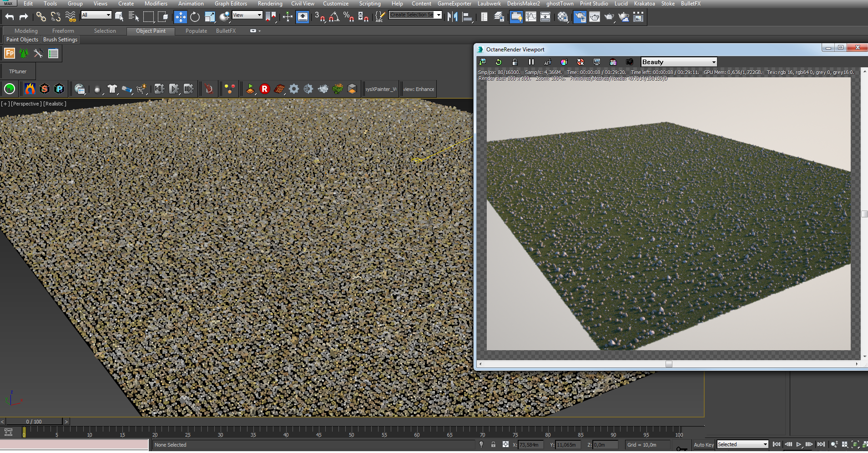Restart render in OctaneRender Viewport
The image size is (868, 453).
click(499, 62)
